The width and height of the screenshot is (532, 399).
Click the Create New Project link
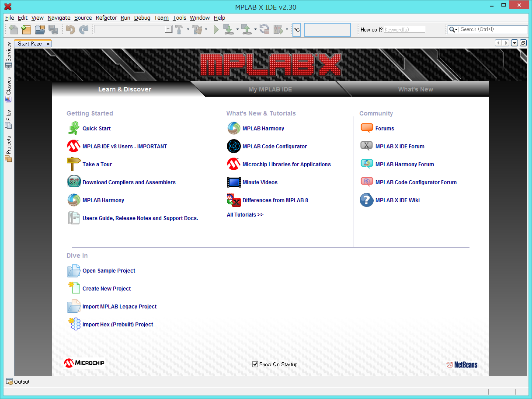107,289
